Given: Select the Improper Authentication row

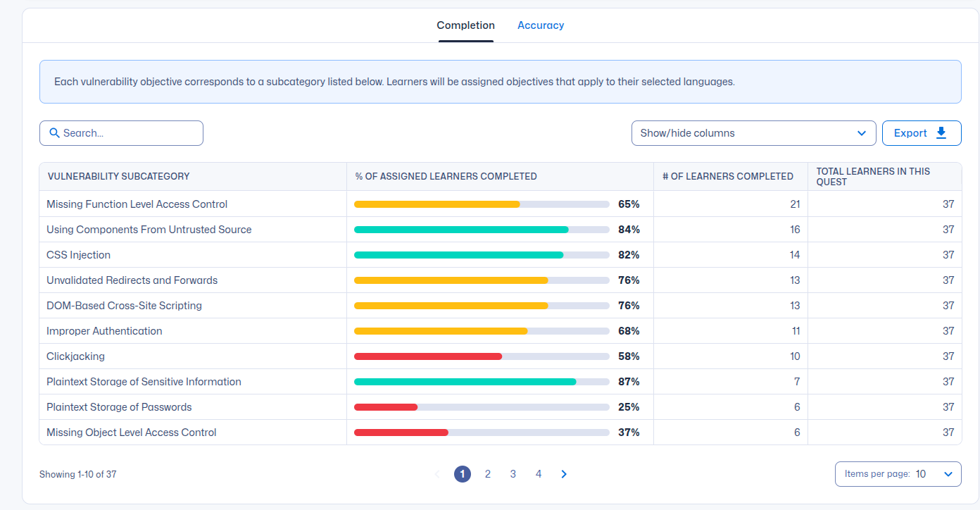Looking at the screenshot, I should [104, 331].
